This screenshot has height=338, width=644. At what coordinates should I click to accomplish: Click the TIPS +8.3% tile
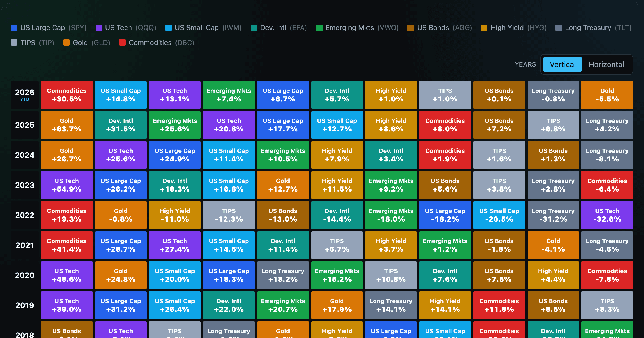tap(607, 305)
